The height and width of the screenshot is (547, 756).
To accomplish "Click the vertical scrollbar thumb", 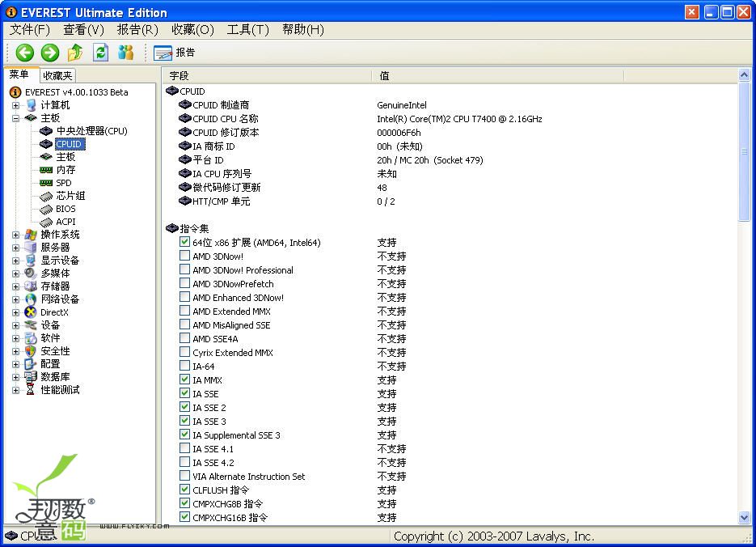I will (x=745, y=151).
